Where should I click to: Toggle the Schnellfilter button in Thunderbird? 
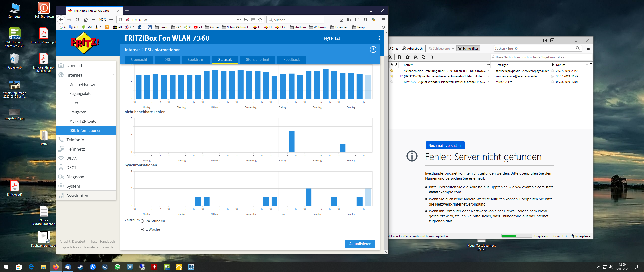(x=468, y=48)
